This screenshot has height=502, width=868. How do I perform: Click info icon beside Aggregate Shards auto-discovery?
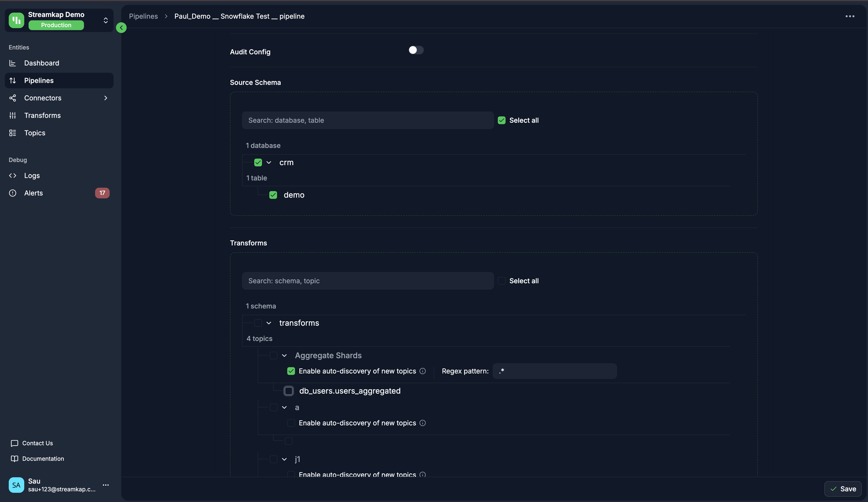click(x=423, y=371)
